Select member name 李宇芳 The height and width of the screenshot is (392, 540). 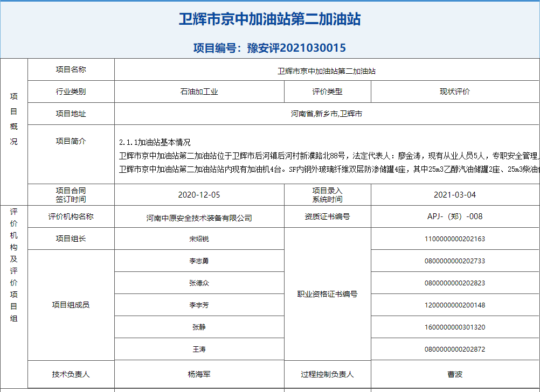199,305
